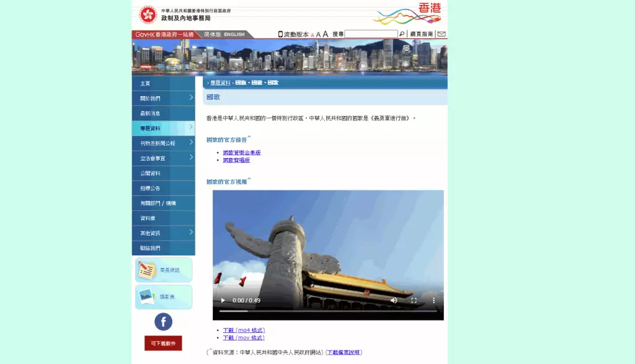Open the 局長網誌 blog banner

(x=164, y=270)
